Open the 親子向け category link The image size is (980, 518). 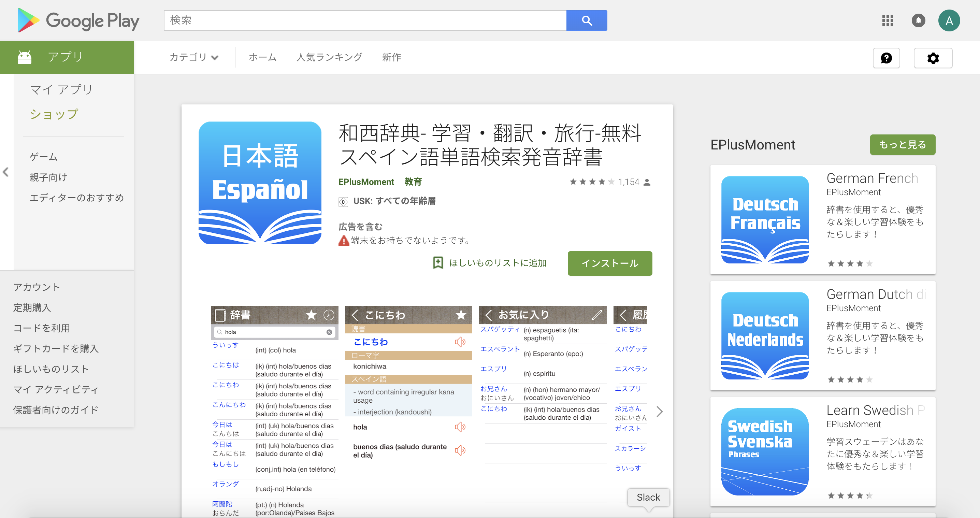(x=48, y=177)
